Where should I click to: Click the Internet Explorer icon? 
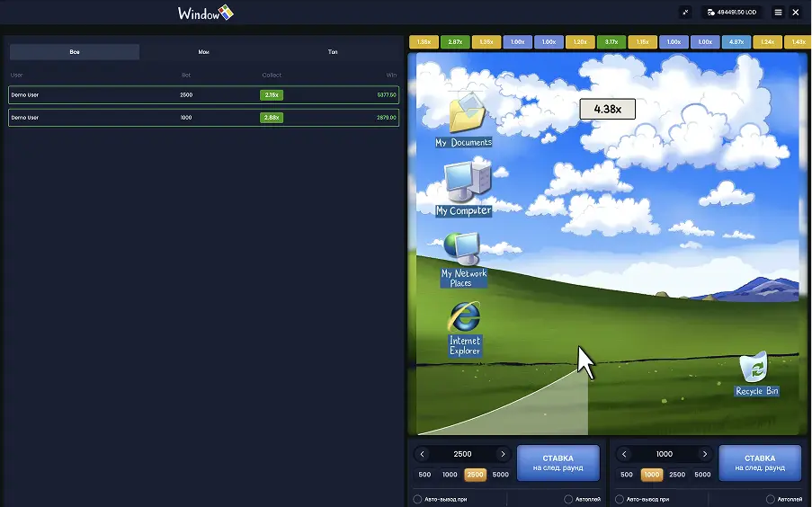coord(465,316)
